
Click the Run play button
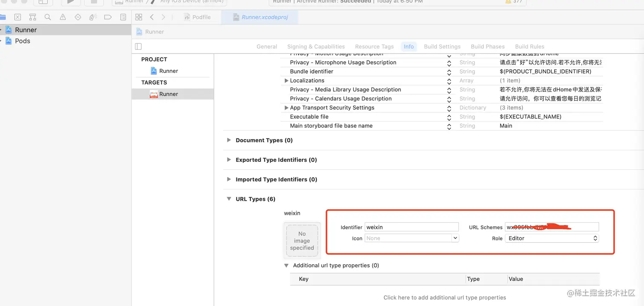click(71, 2)
